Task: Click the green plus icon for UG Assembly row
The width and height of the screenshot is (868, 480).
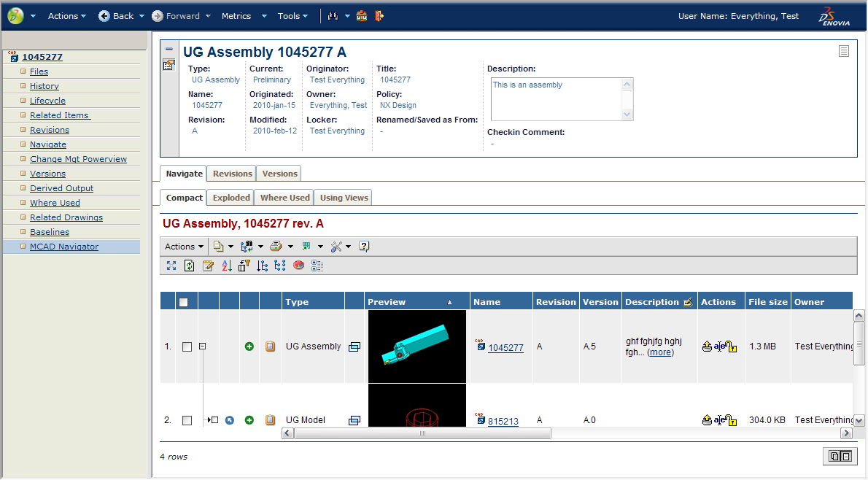Action: [x=249, y=347]
